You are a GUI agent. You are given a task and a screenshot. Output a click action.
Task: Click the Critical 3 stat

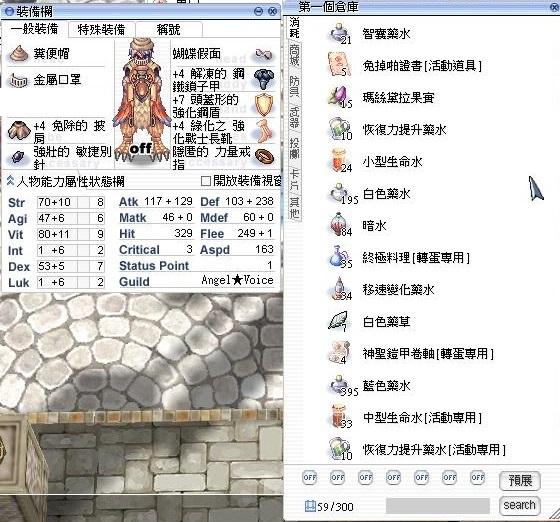tap(156, 250)
